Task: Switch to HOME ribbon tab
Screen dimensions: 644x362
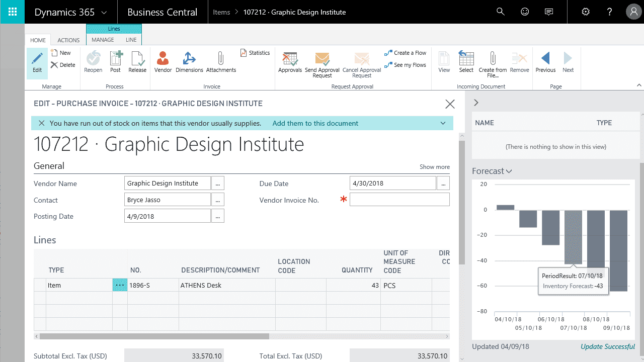Action: 38,40
